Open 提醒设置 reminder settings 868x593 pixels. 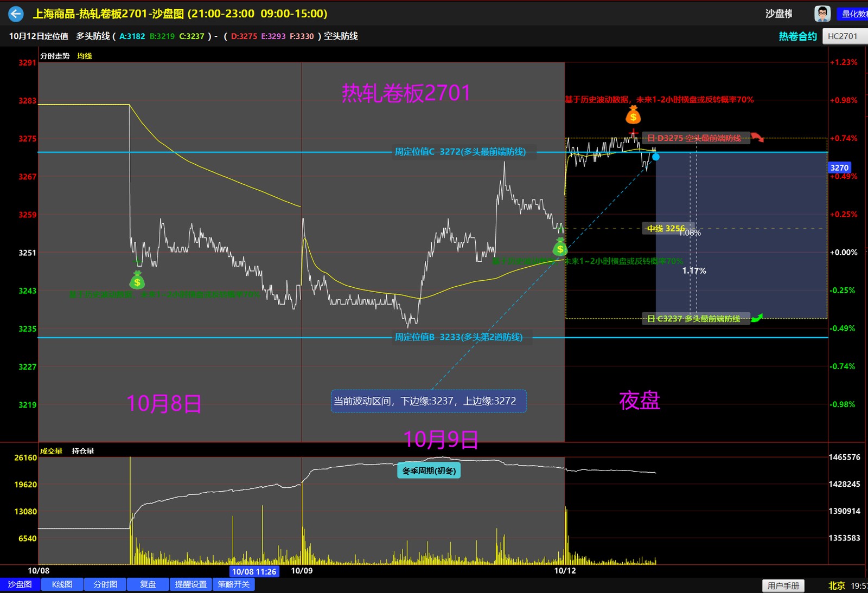tap(191, 584)
